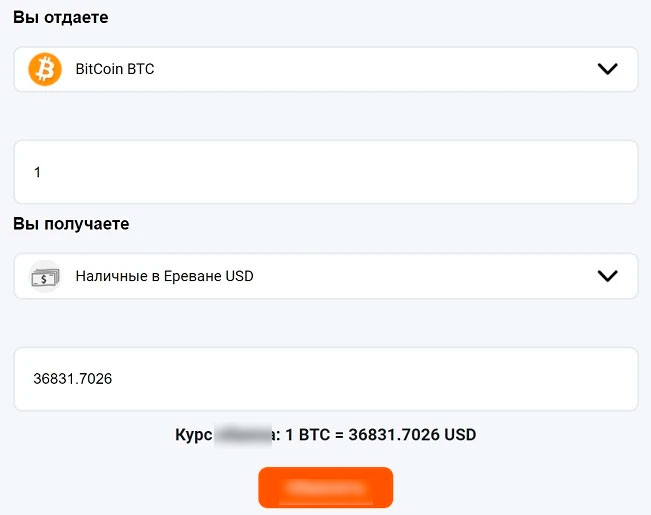Click the Вы получаете heading

(x=71, y=224)
